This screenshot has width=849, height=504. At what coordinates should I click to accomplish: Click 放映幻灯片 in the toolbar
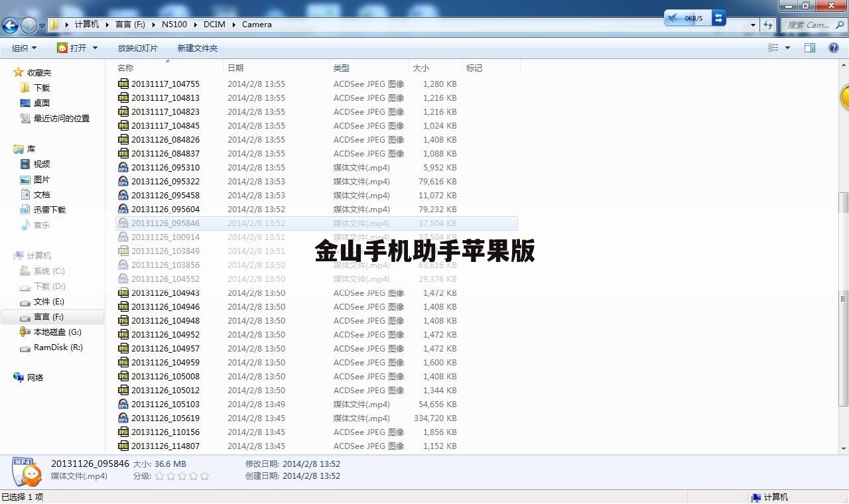pyautogui.click(x=138, y=48)
